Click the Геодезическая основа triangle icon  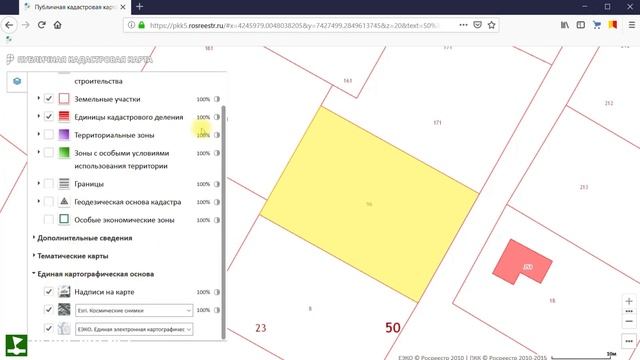point(64,202)
